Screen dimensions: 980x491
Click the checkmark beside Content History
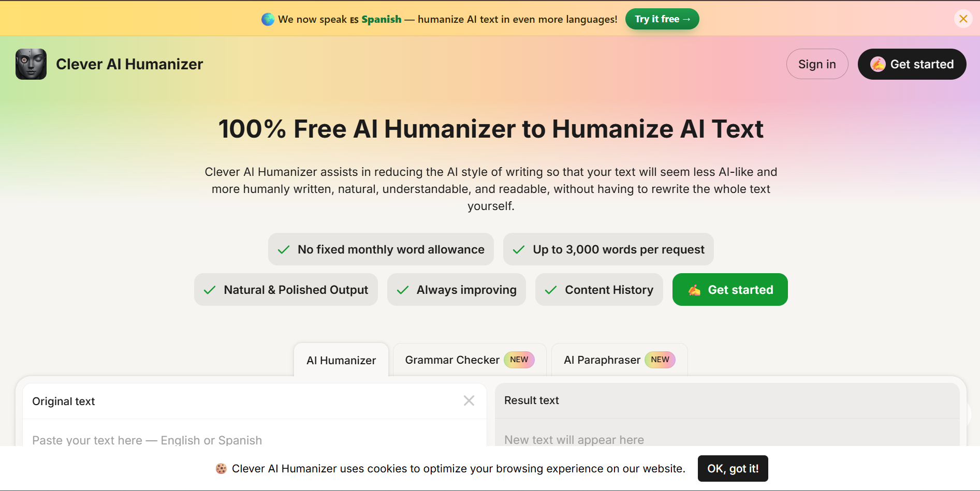pyautogui.click(x=551, y=290)
